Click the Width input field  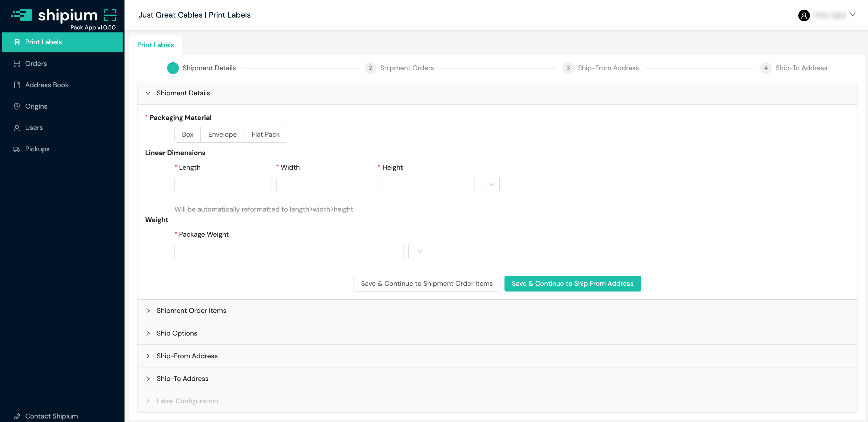tap(324, 184)
